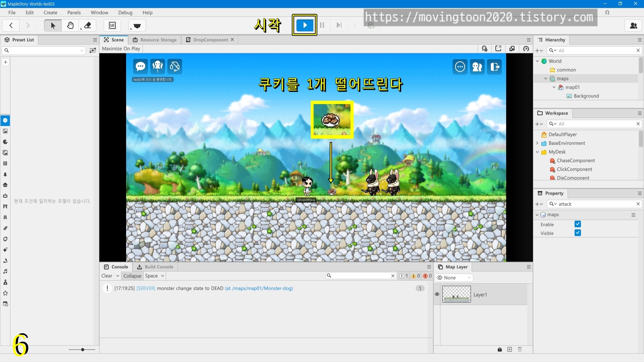Open the None dropdown in Map Layer

coord(454,278)
